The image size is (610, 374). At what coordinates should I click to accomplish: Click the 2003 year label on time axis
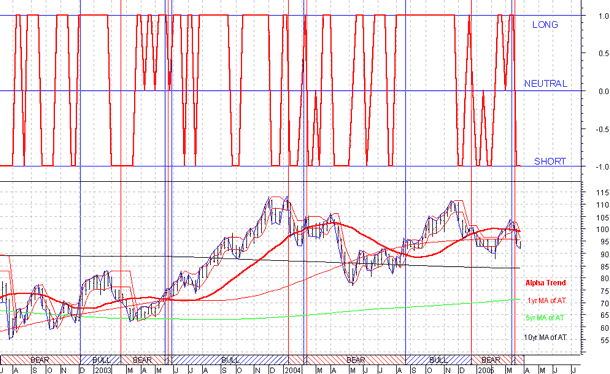pyautogui.click(x=103, y=370)
